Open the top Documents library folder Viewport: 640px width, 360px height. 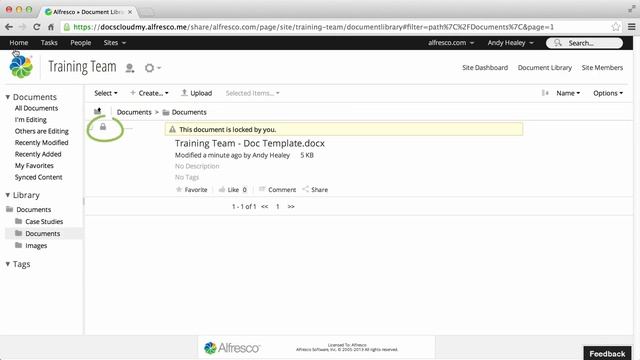[x=33, y=209]
